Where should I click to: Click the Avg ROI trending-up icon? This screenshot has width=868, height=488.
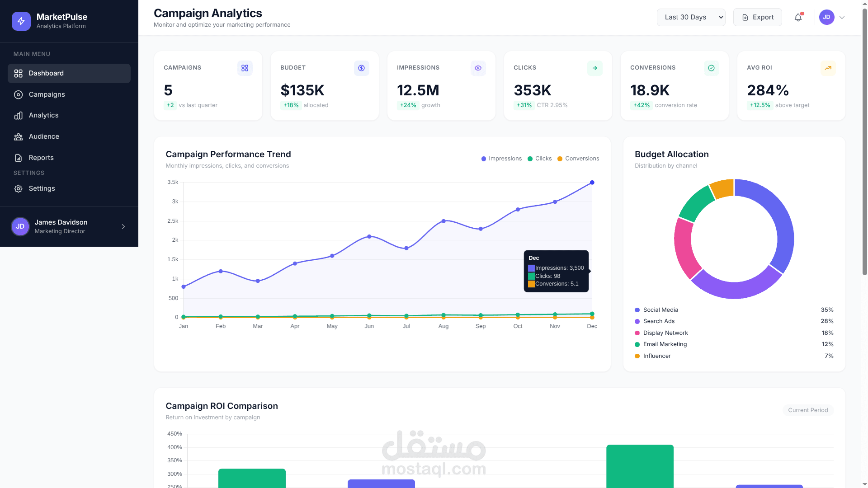pyautogui.click(x=828, y=68)
